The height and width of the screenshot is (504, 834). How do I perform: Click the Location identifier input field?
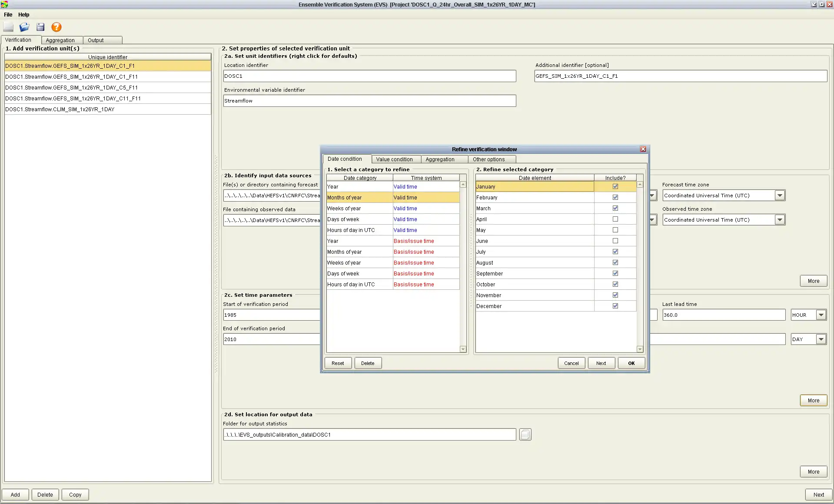[x=369, y=76]
